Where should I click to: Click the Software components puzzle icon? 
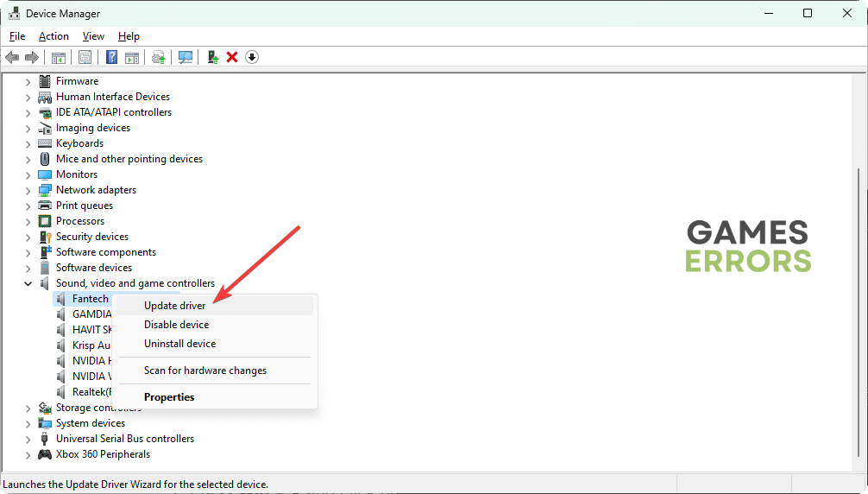46,252
